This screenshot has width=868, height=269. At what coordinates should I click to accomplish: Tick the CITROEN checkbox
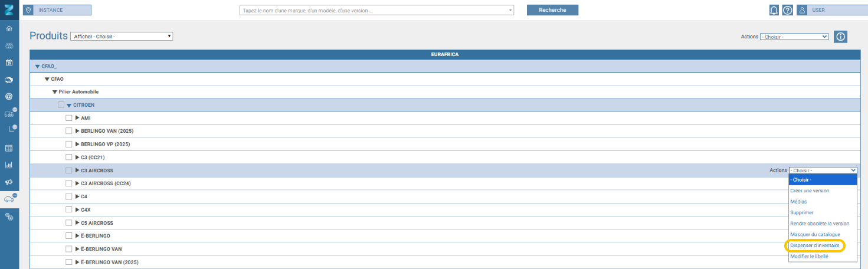(61, 105)
